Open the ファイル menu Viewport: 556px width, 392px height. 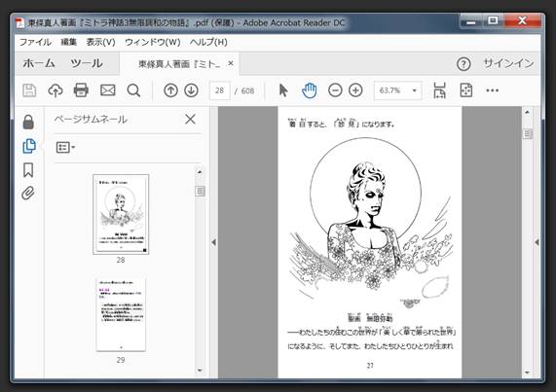point(35,42)
